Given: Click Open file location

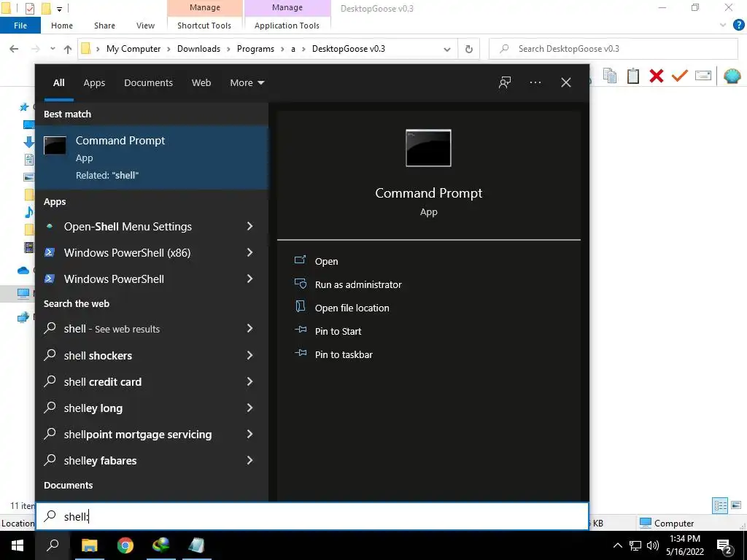Looking at the screenshot, I should point(352,308).
